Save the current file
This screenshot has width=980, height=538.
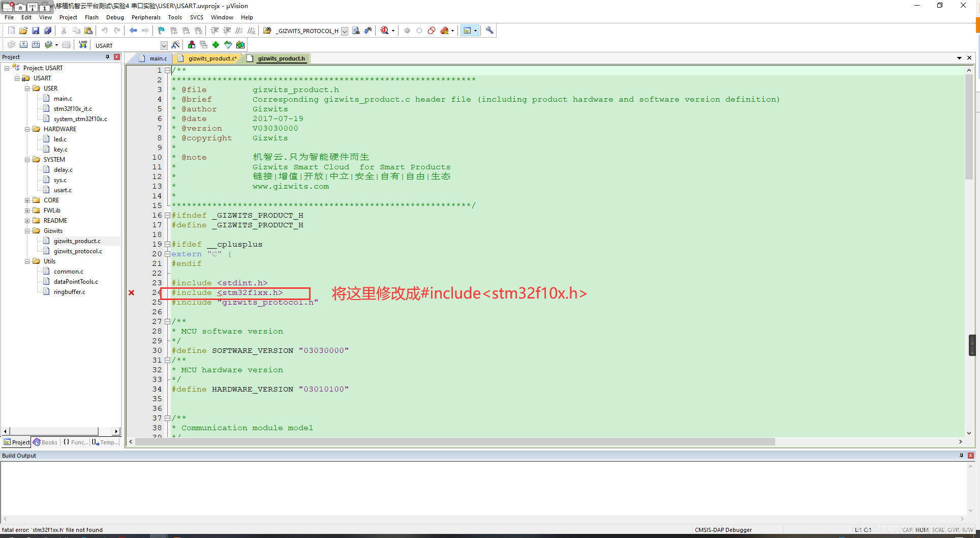pos(36,31)
